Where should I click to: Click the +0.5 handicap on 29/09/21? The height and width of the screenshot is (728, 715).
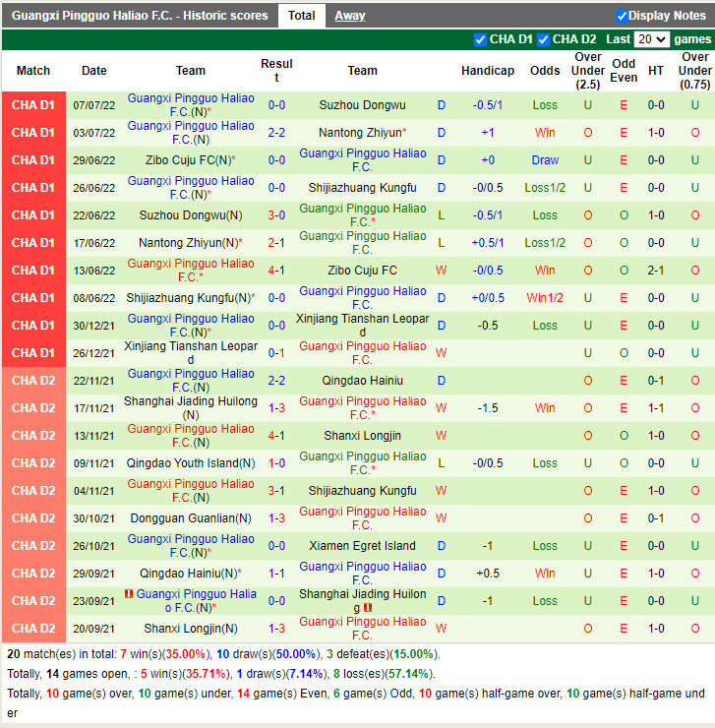pyautogui.click(x=488, y=574)
